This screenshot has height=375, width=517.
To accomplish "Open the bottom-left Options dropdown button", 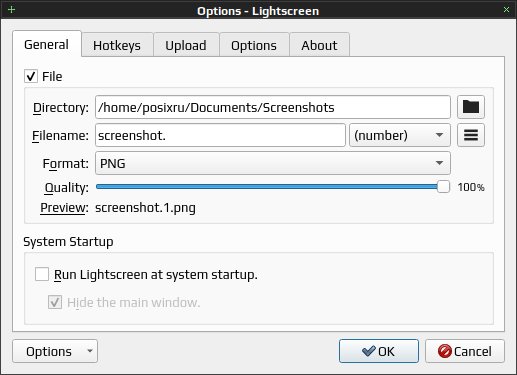I will (55, 351).
